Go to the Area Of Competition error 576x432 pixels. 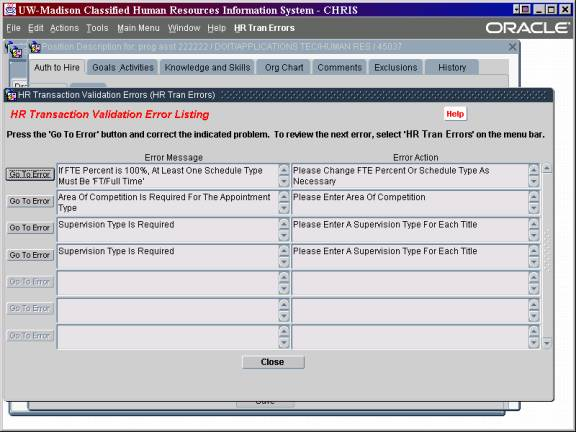[30, 201]
